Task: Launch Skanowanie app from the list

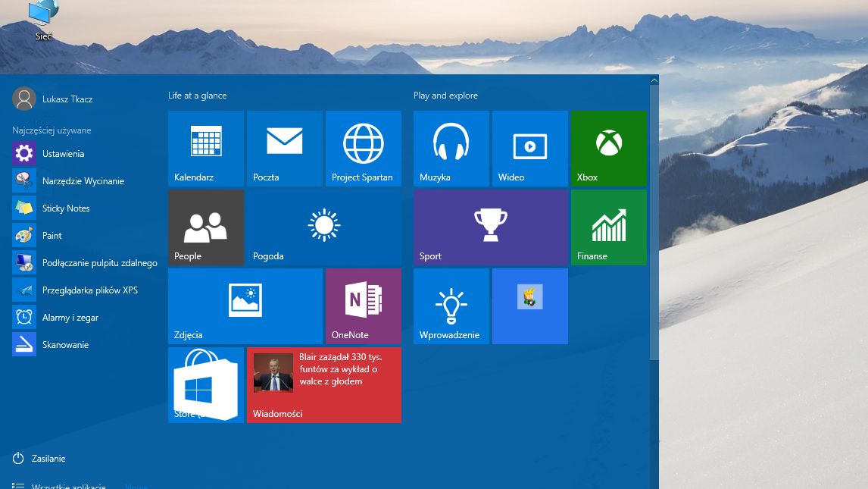Action: (x=85, y=344)
